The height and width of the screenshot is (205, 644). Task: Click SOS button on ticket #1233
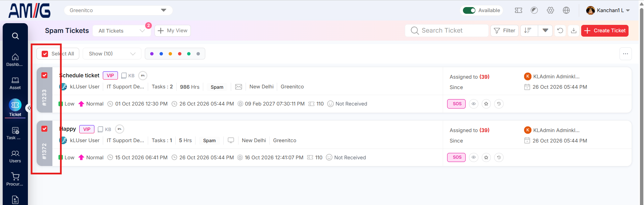[x=457, y=104]
